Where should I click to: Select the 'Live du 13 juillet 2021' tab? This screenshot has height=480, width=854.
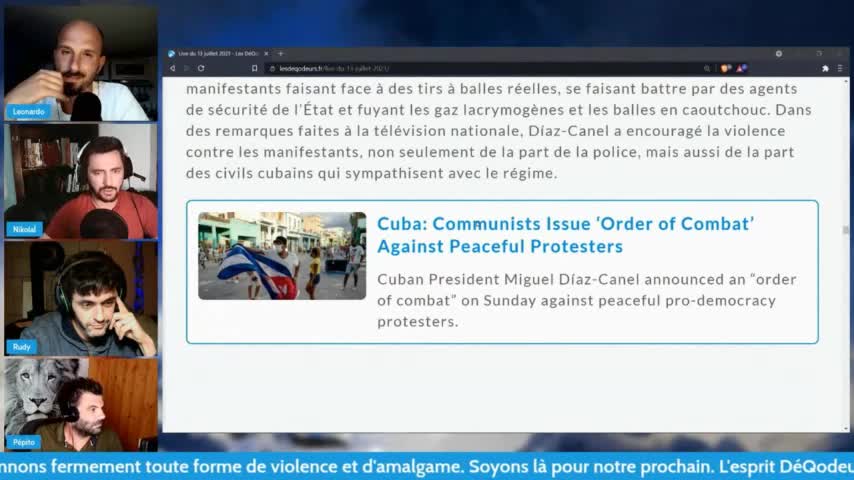(x=218, y=53)
